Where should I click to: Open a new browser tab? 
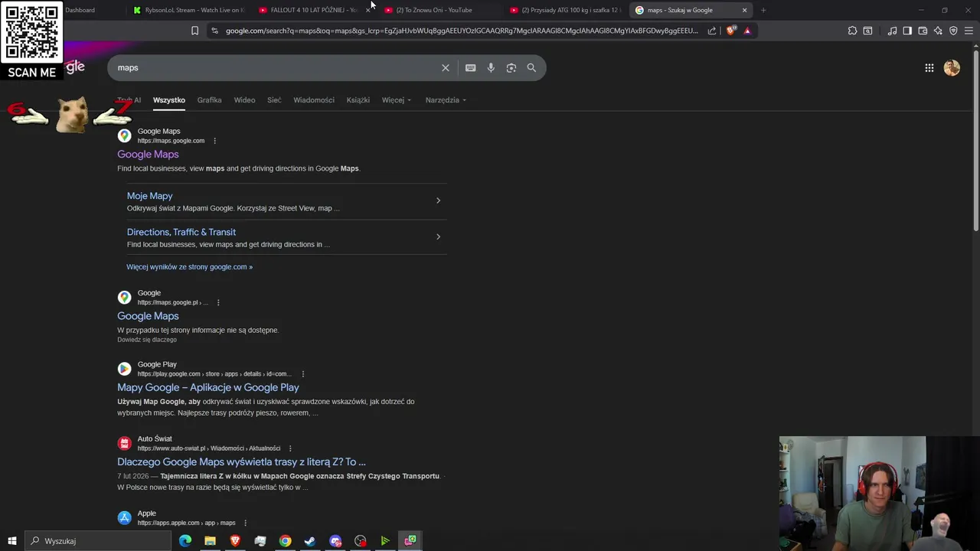763,10
